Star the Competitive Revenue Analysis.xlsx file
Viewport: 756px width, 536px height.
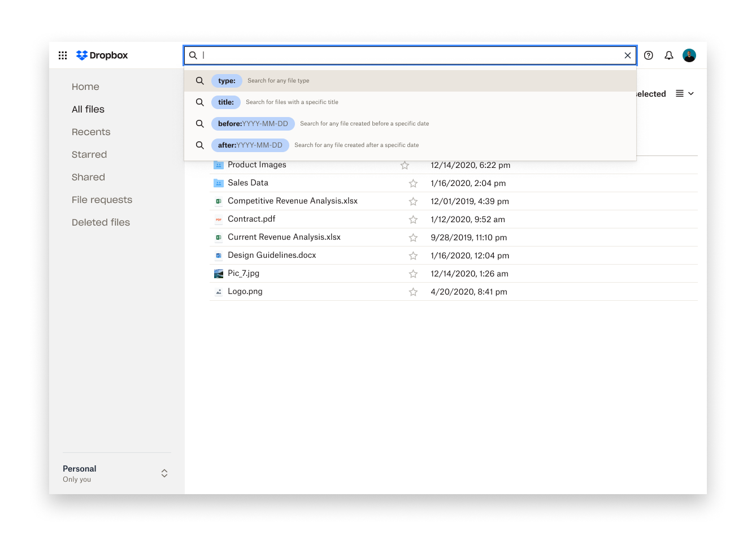[413, 201]
